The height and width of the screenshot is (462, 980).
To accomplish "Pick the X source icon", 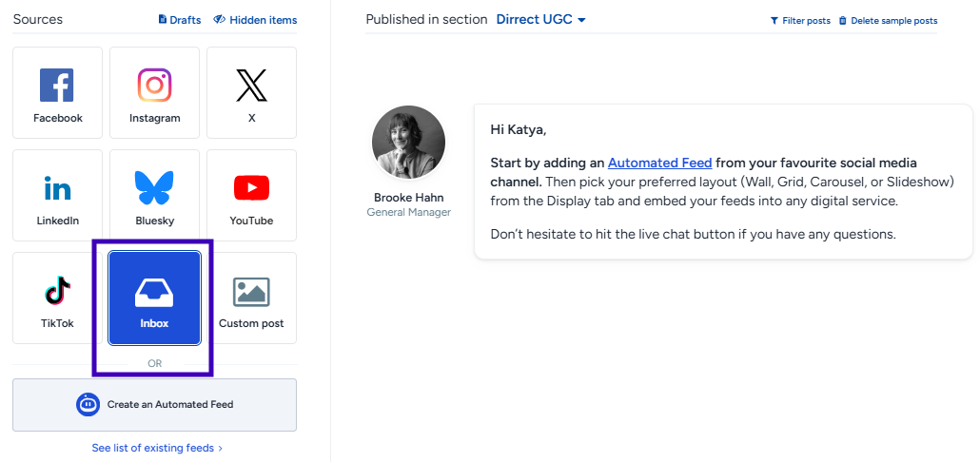I will pyautogui.click(x=251, y=86).
